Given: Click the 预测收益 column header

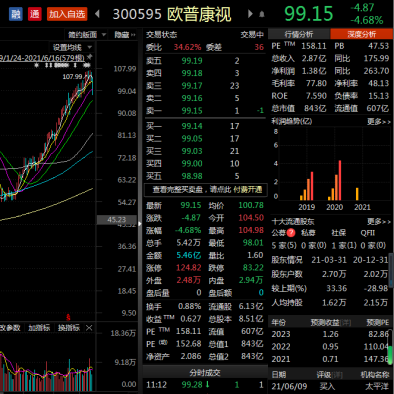Looking at the screenshot, I should [325, 322].
